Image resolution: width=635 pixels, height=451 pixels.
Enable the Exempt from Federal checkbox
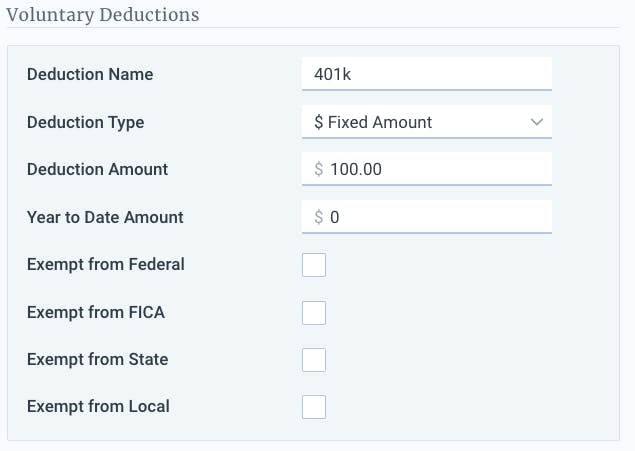click(x=314, y=265)
